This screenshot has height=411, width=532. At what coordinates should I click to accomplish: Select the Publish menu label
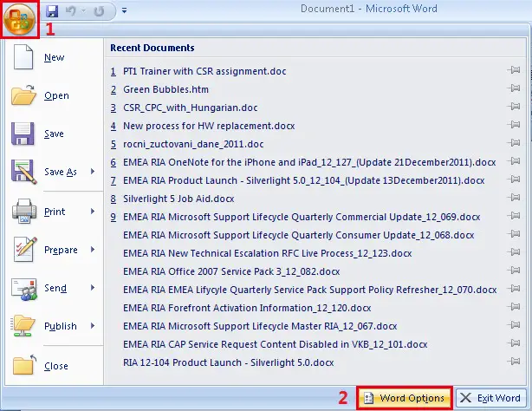[x=61, y=326]
